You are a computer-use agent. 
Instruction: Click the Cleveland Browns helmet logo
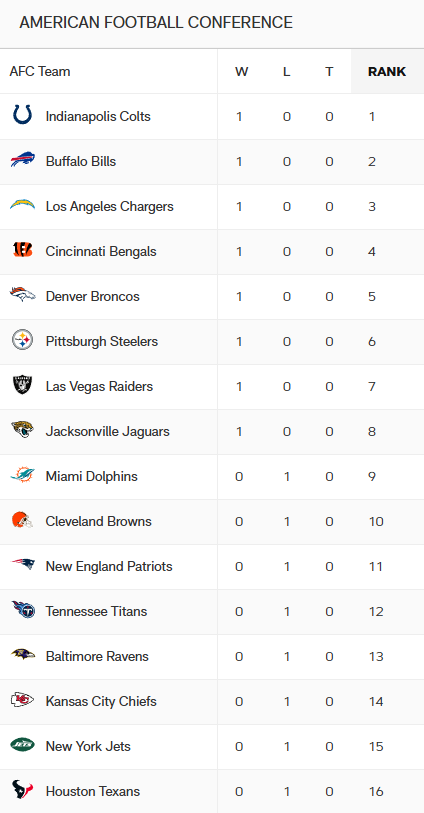tap(22, 520)
